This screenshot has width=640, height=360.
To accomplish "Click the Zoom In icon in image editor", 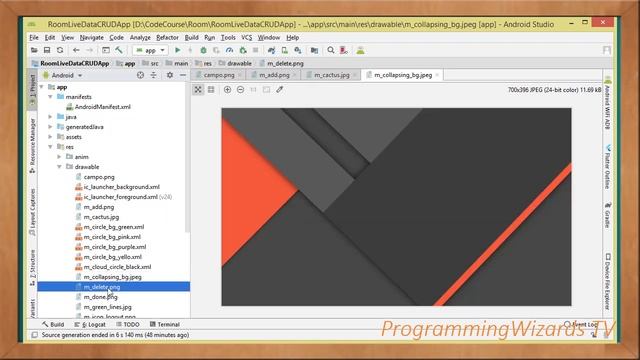I will tap(227, 89).
